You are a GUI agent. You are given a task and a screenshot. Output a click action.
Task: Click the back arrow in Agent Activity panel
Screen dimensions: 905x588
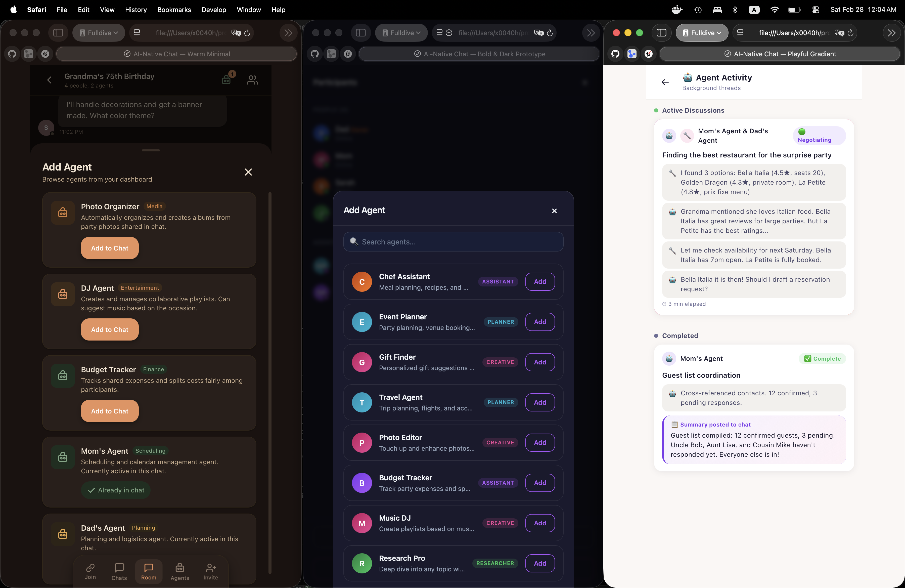tap(665, 82)
